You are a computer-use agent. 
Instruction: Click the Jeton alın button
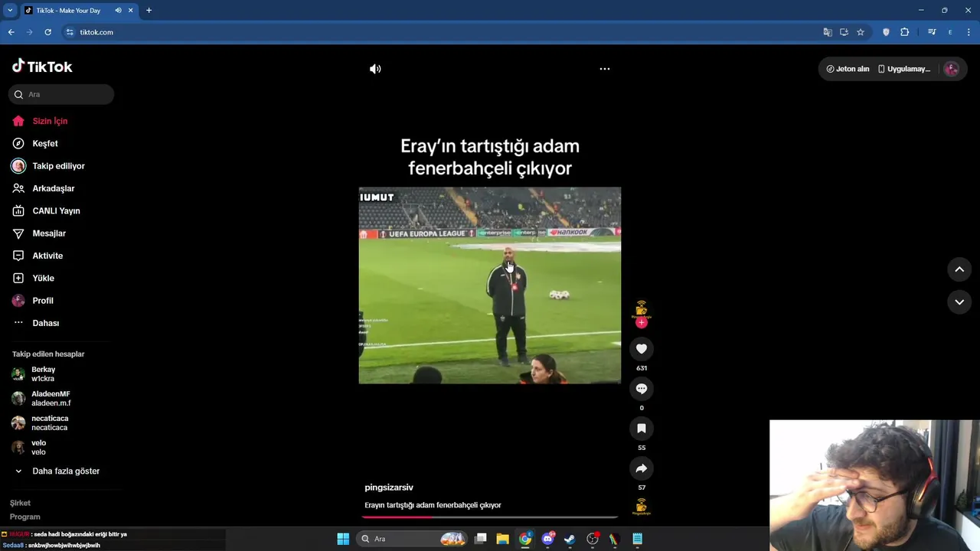tap(848, 69)
